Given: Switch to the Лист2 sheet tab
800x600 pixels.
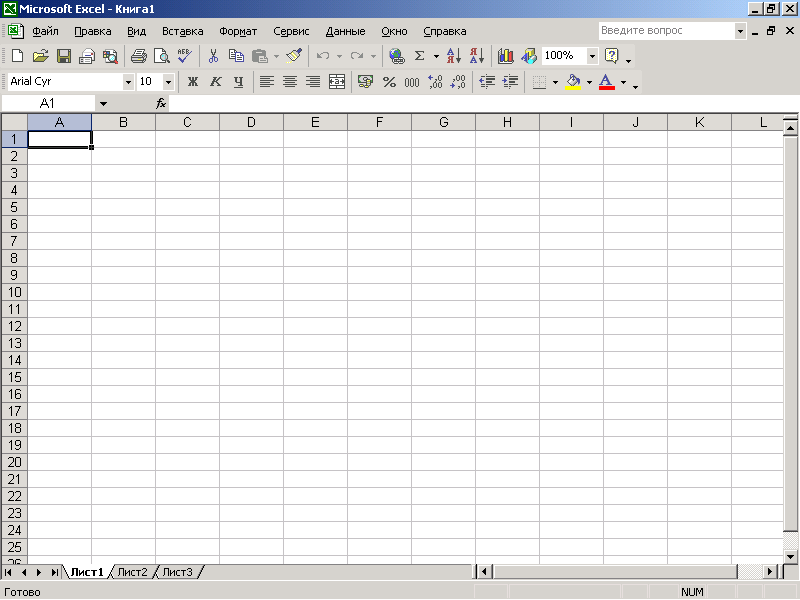Looking at the screenshot, I should point(132,572).
